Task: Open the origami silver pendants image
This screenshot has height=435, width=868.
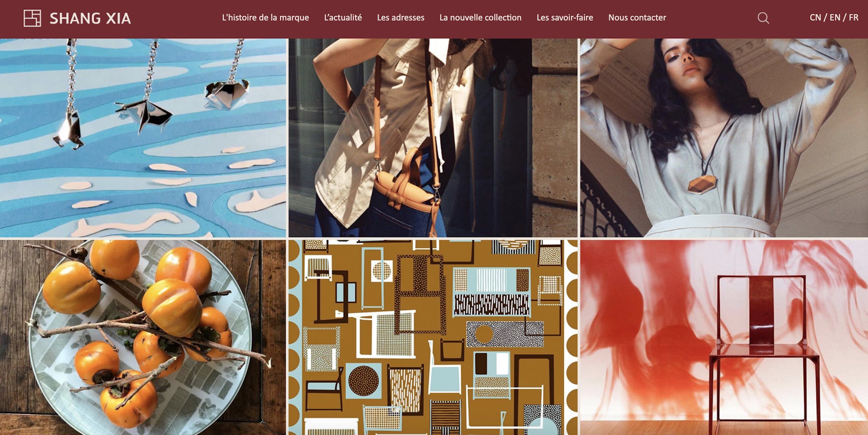Action: pos(143,138)
